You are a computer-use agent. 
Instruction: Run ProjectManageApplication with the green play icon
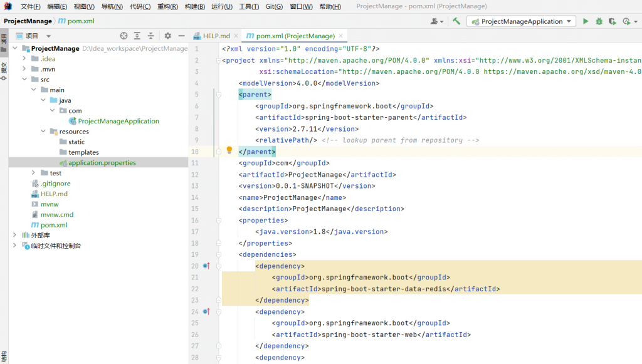point(586,21)
